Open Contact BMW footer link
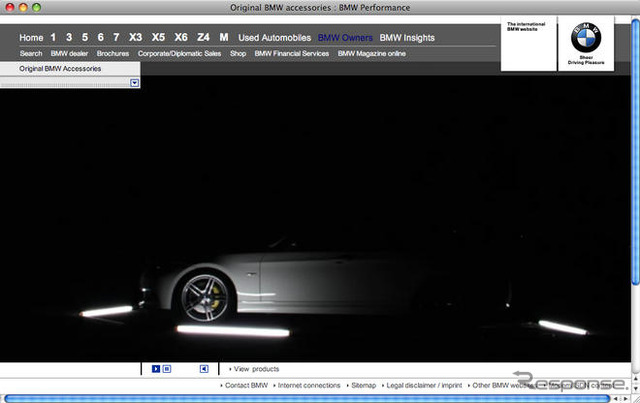 (246, 385)
